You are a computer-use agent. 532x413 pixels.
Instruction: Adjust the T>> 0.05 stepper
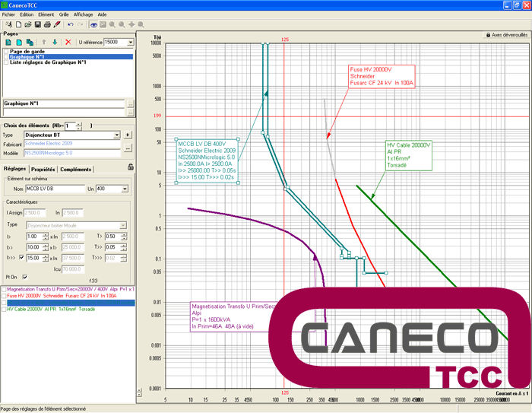(124, 247)
